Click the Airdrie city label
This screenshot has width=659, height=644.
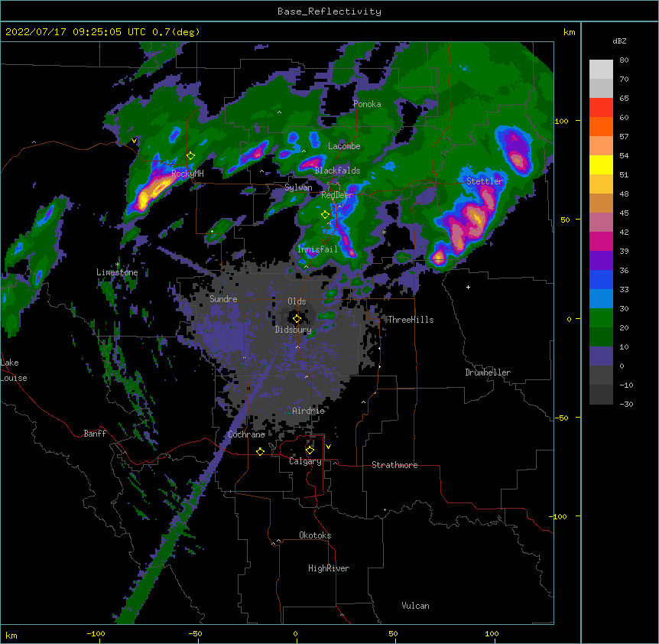click(309, 411)
